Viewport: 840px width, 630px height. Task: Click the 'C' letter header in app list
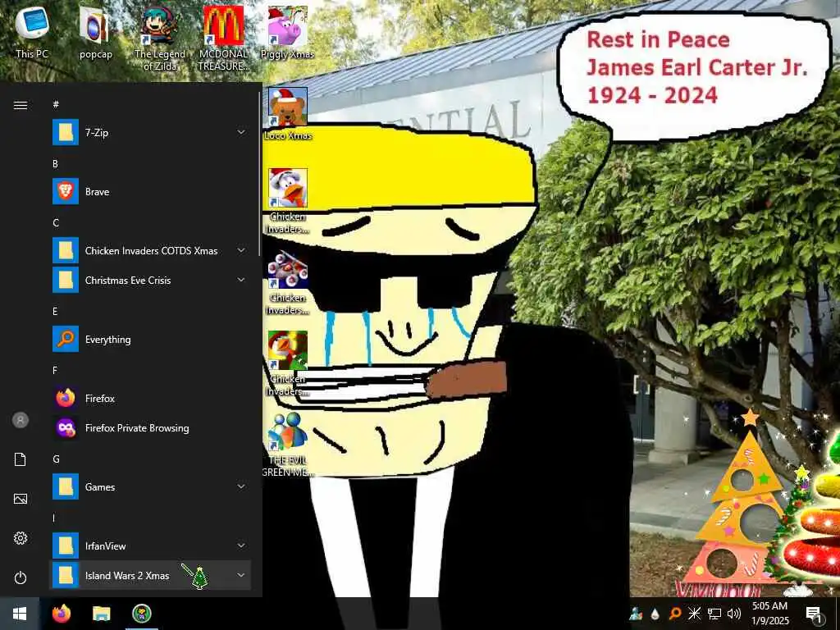[x=56, y=222]
